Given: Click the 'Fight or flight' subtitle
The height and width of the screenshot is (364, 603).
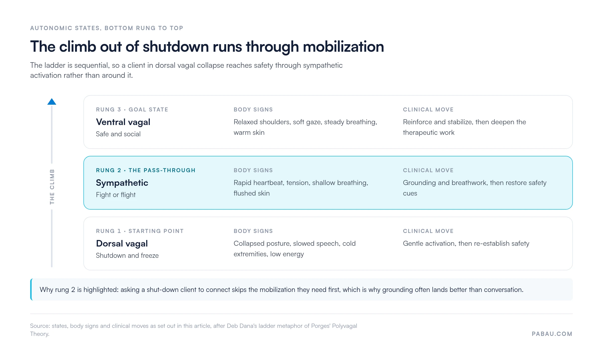Looking at the screenshot, I should 116,195.
